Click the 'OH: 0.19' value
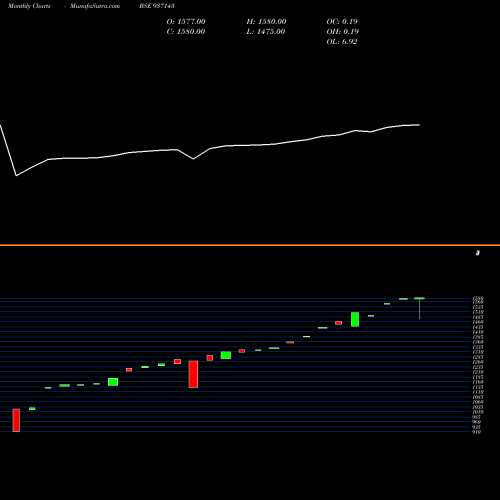The width and height of the screenshot is (500, 500). [342, 32]
